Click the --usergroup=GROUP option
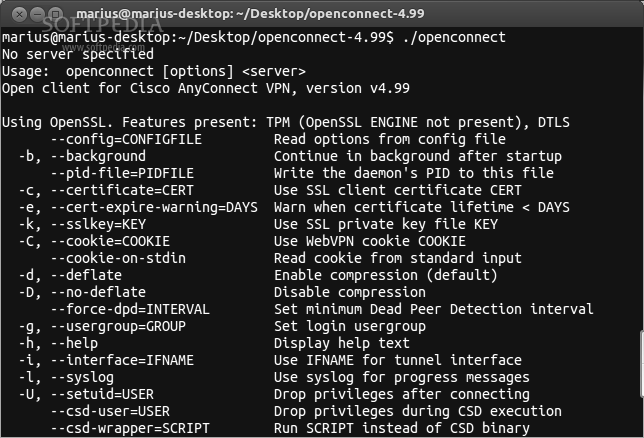Image resolution: width=644 pixels, height=438 pixels. point(118,326)
